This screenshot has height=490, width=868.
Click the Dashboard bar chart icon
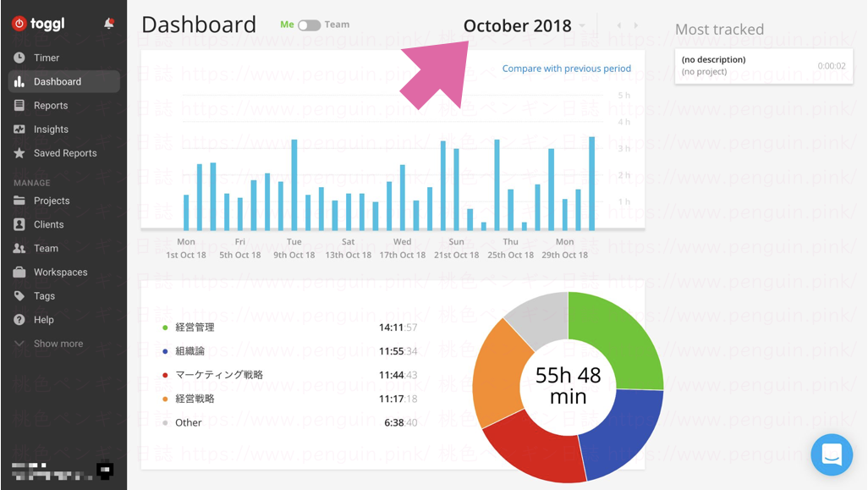click(x=19, y=81)
